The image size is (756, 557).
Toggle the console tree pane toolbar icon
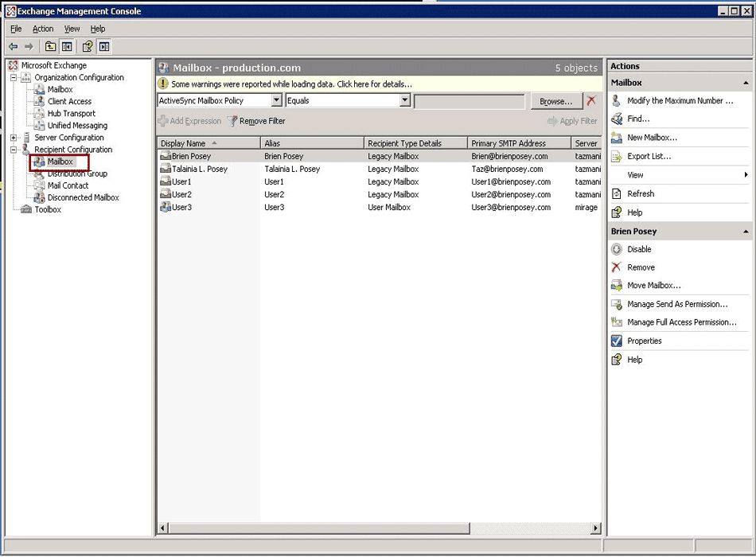pos(67,47)
